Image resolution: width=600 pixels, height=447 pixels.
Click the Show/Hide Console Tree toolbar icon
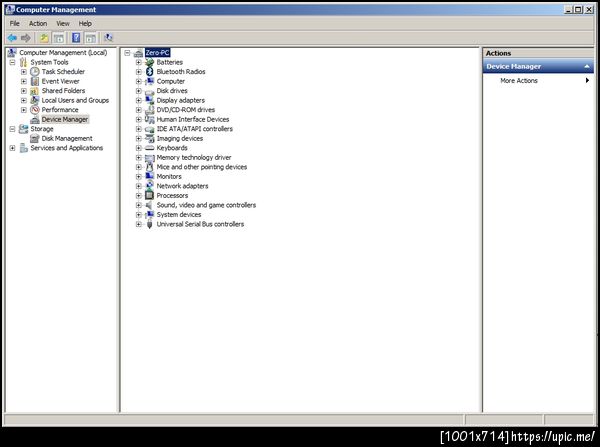coord(59,38)
